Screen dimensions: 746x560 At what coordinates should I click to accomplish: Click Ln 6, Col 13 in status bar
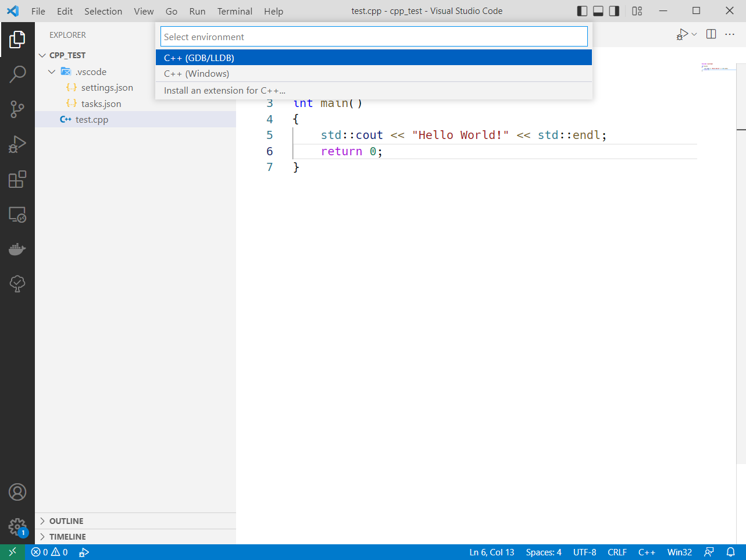pos(492,552)
